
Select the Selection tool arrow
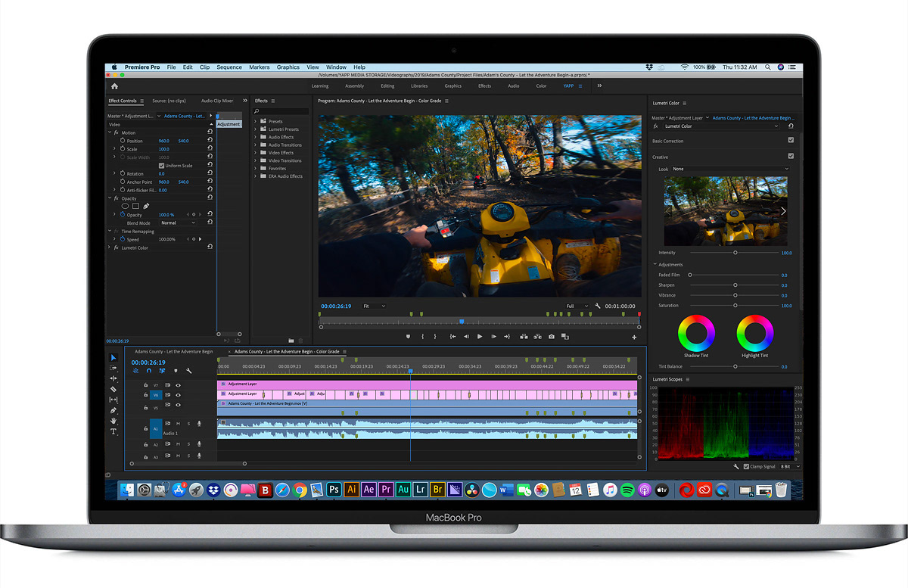(x=113, y=358)
